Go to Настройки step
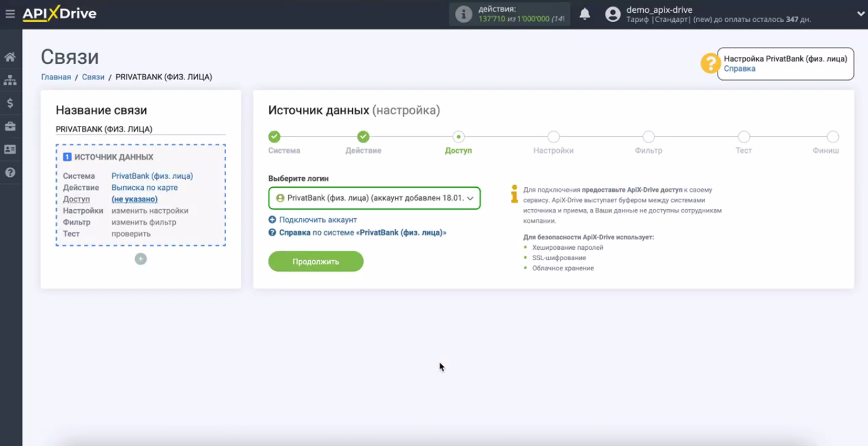Viewport: 868px width, 446px height. 553,137
